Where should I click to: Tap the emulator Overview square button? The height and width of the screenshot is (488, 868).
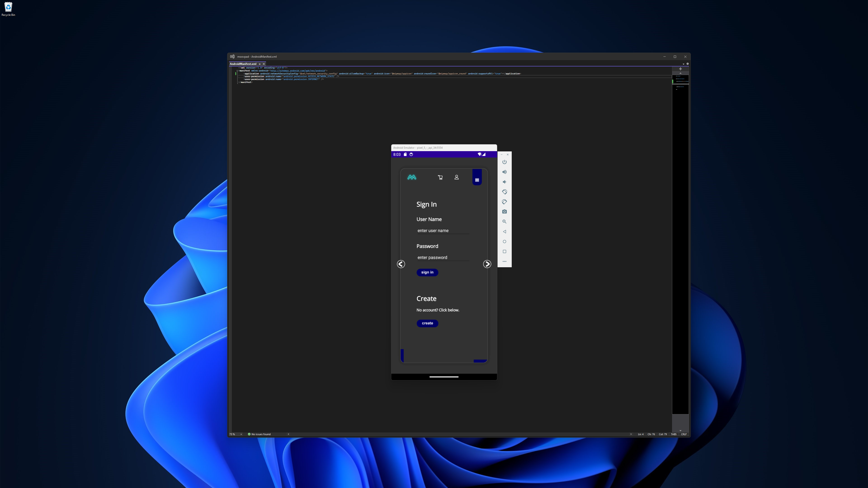[x=505, y=252]
